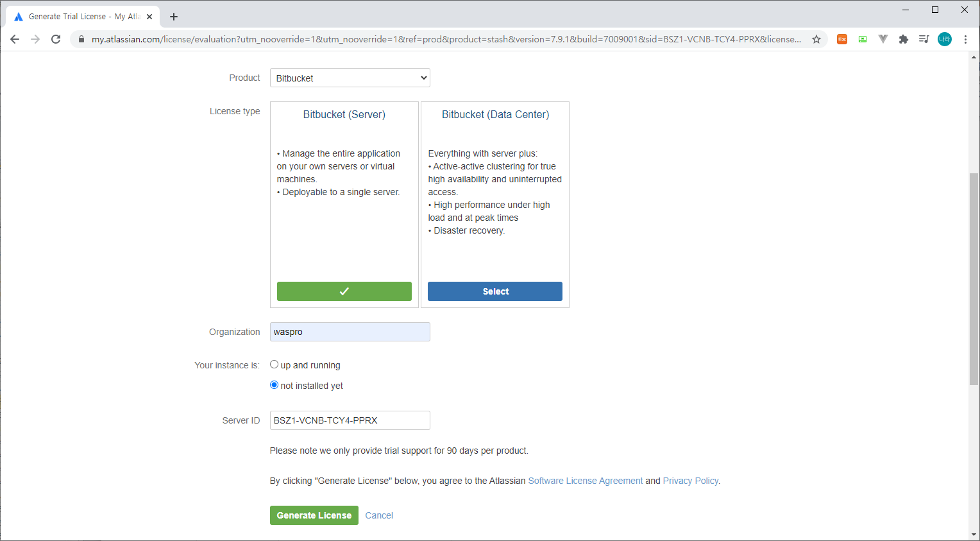Edit the Organization field
The width and height of the screenshot is (980, 541).
click(350, 332)
